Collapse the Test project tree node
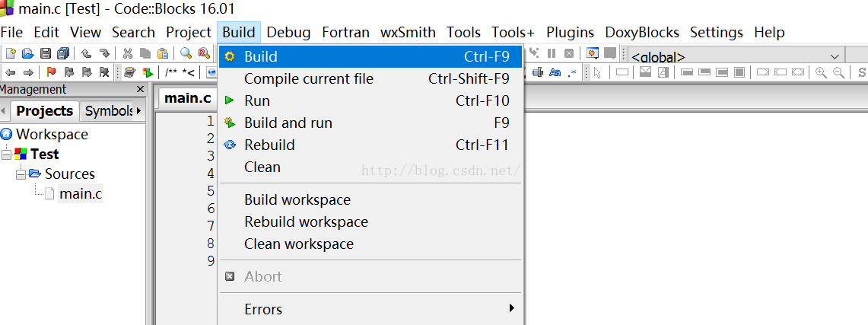 (7, 155)
